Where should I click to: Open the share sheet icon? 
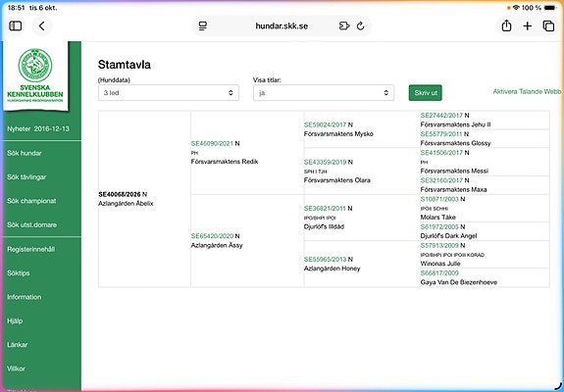point(506,25)
